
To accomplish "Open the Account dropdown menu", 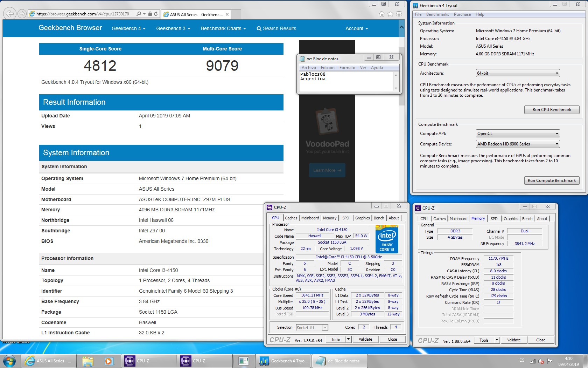I will (x=357, y=28).
